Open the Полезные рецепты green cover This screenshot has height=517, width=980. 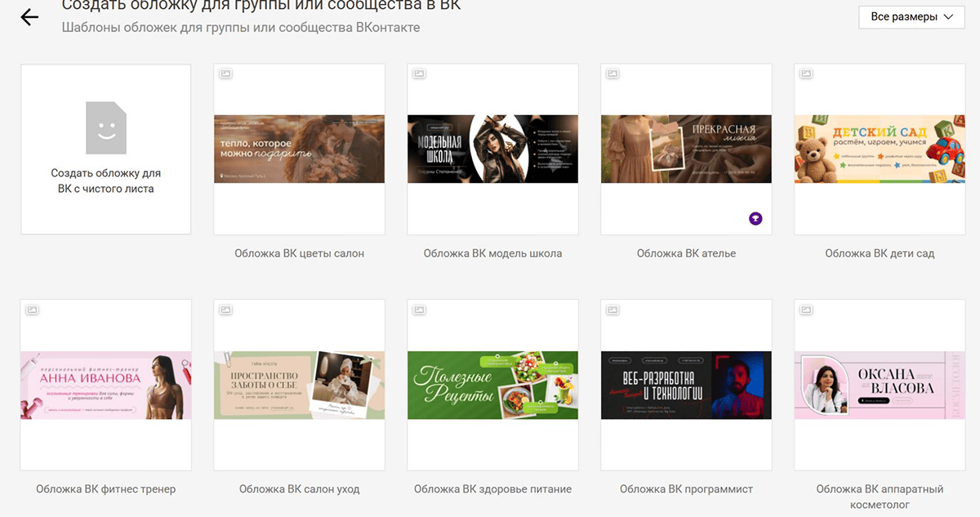click(492, 385)
